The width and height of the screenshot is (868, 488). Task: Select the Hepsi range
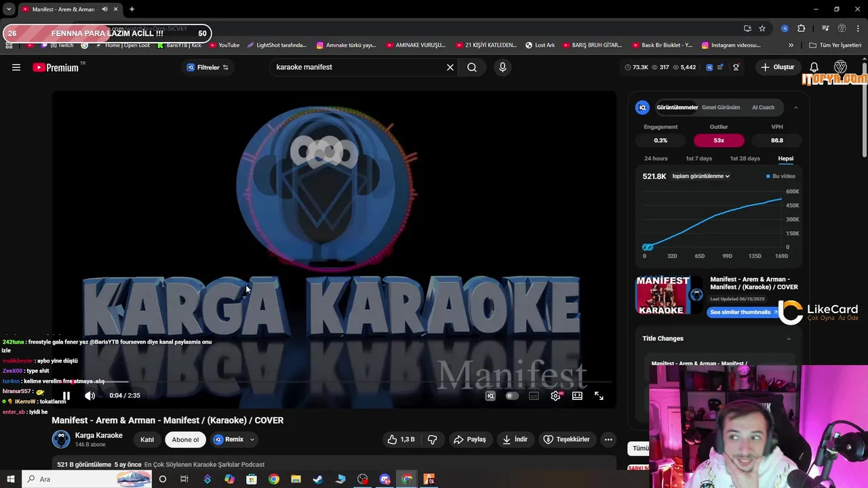(x=786, y=159)
